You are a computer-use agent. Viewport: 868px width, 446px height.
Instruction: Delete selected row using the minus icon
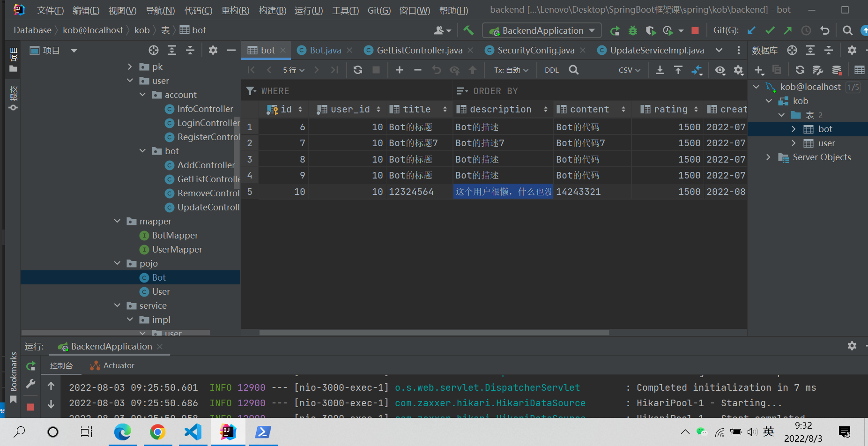coord(417,69)
